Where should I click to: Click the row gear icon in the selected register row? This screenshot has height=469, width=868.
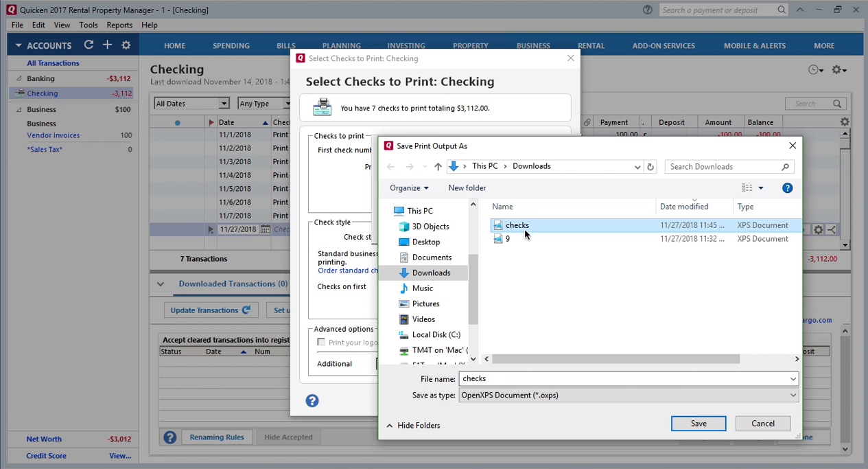tap(819, 230)
